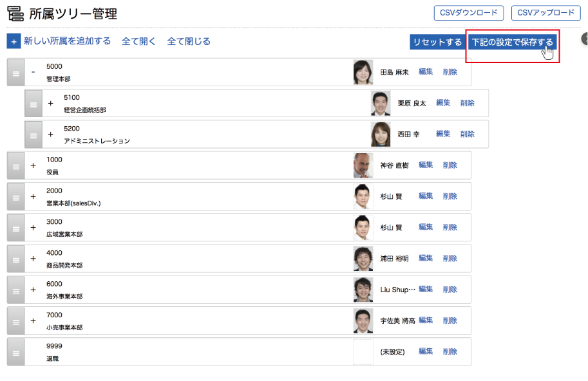Screen dimensions: 588x381
Task: Delete the 1000 役員 department
Action: pyautogui.click(x=450, y=165)
